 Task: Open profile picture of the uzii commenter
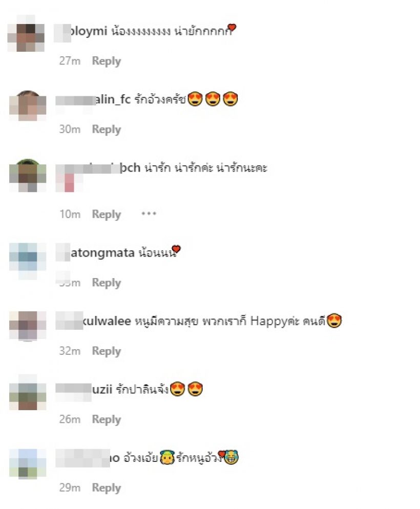click(28, 393)
